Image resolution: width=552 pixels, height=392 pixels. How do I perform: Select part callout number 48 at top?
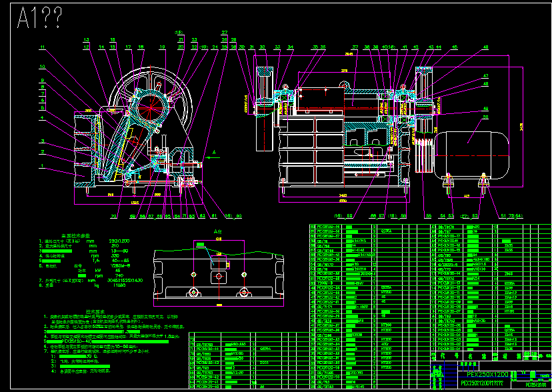pos(486,47)
